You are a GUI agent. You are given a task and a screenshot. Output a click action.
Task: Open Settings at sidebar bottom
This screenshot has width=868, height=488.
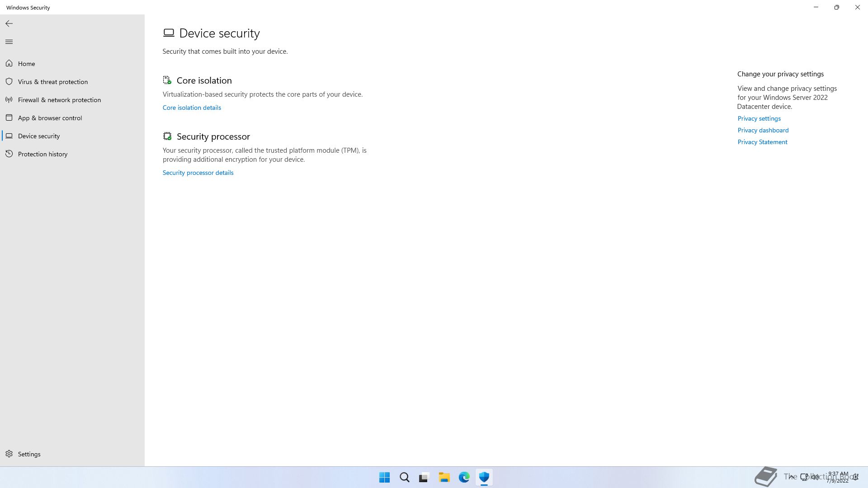coord(72,454)
